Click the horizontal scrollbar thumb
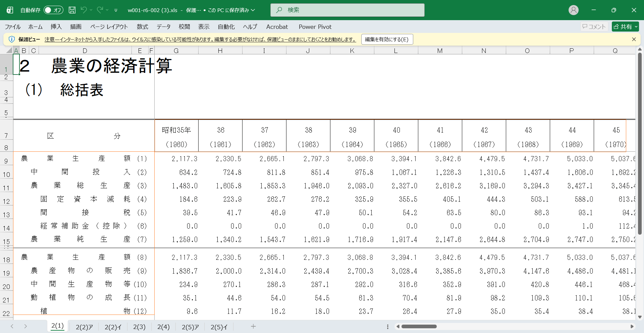This screenshot has width=644, height=333. pos(419,326)
